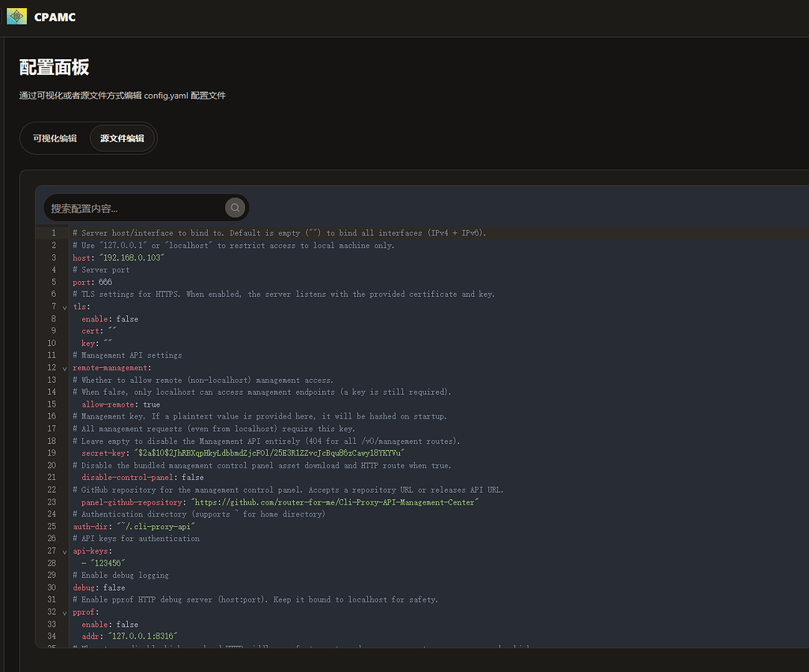Image resolution: width=809 pixels, height=672 pixels.
Task: Click the host value 192.168.0.103
Action: point(132,257)
